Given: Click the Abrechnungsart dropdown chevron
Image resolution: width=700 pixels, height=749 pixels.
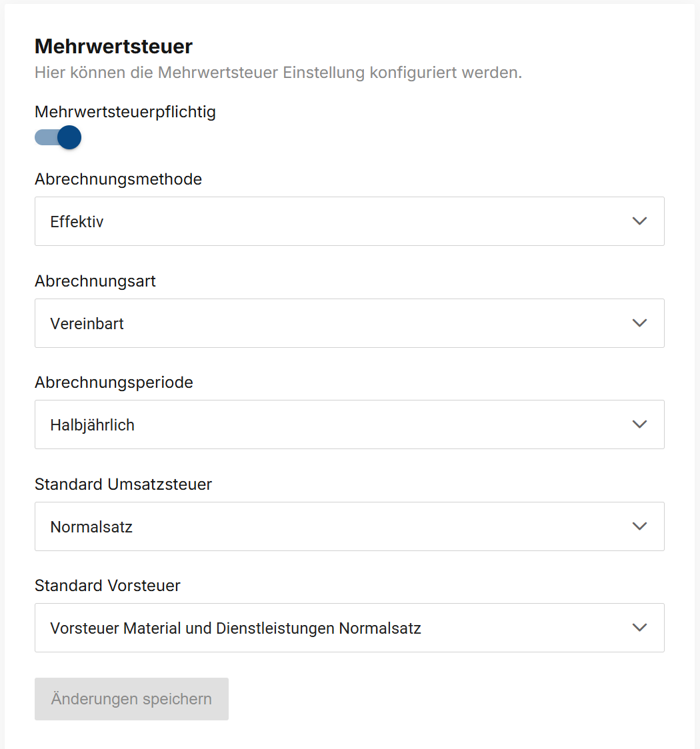Looking at the screenshot, I should click(x=639, y=323).
